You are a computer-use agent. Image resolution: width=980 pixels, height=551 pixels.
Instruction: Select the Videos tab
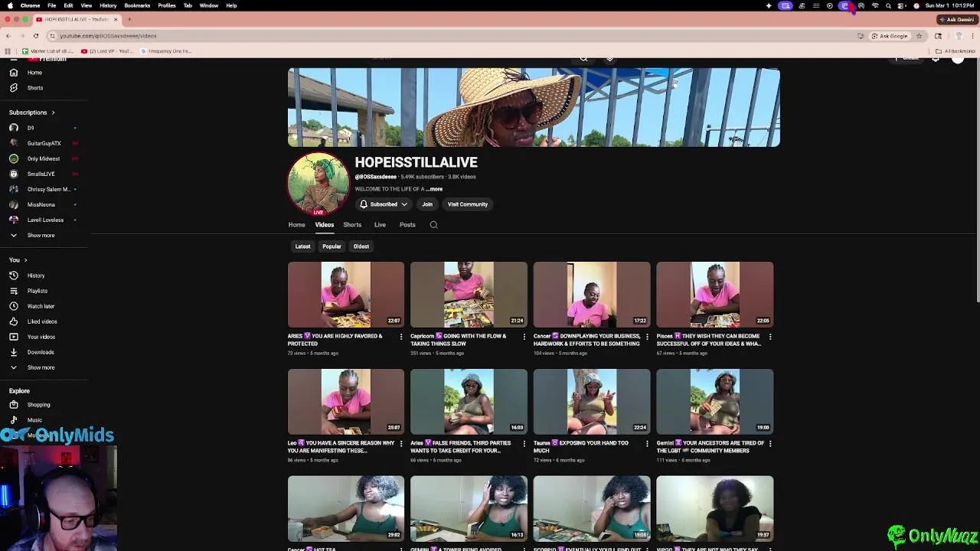point(324,225)
